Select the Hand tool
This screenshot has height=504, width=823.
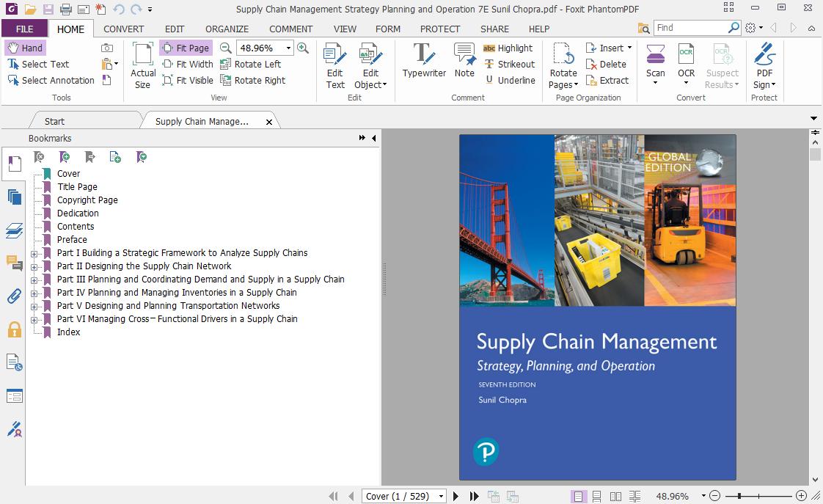[x=25, y=48]
